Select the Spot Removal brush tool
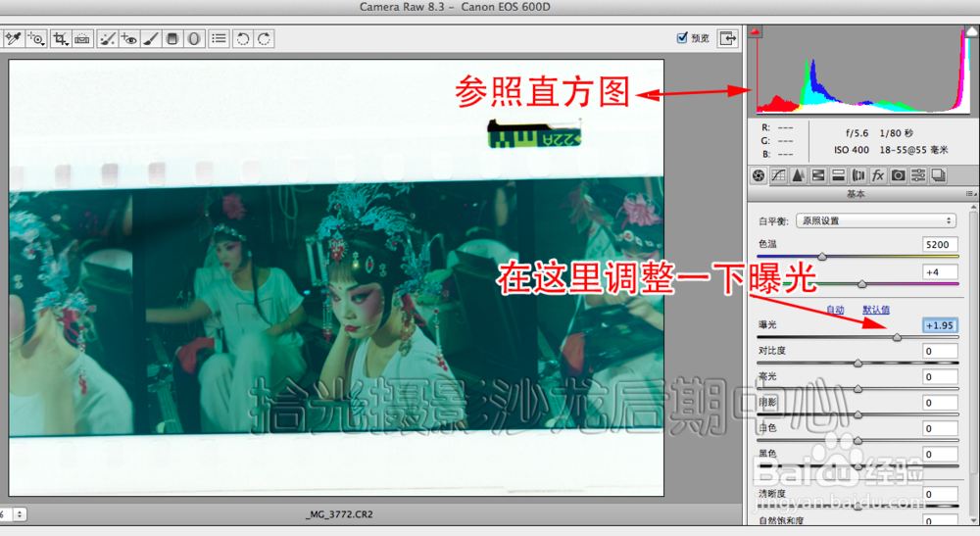Viewport: 980px width, 536px height. 108,39
